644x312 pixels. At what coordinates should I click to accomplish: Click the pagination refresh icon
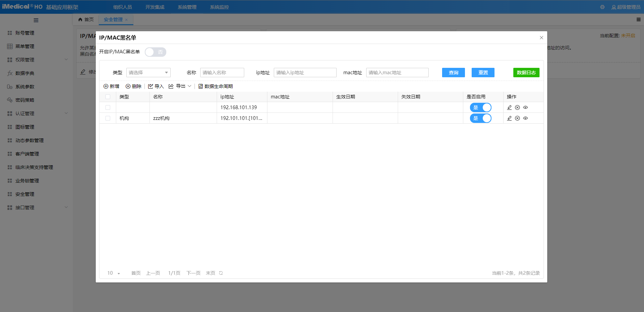point(221,273)
